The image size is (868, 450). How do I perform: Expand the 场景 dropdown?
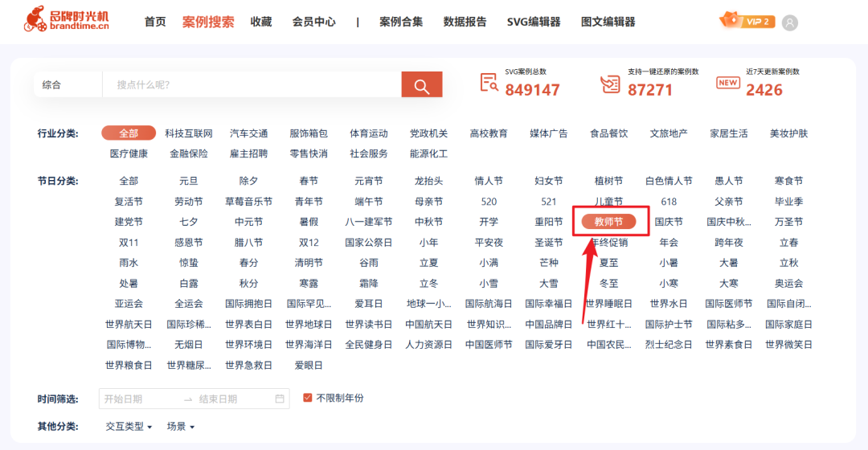181,426
